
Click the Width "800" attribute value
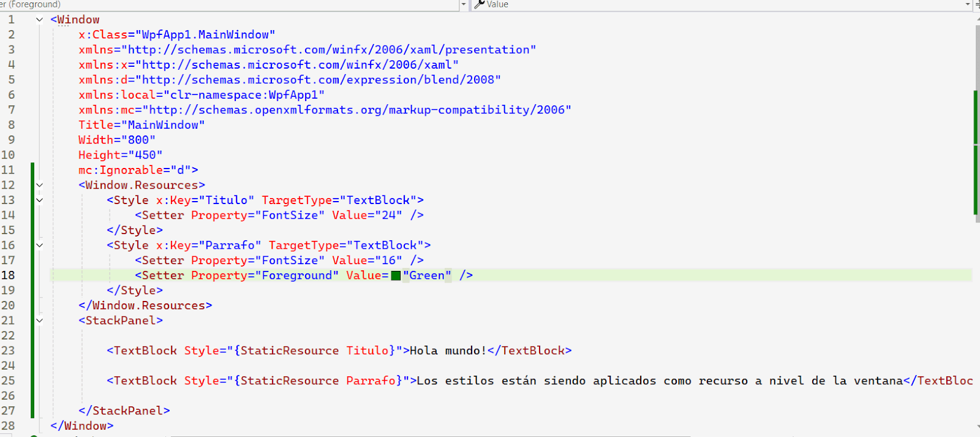(138, 140)
